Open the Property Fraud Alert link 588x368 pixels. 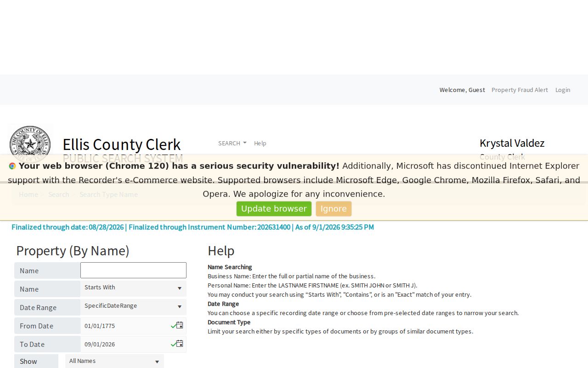pos(520,90)
